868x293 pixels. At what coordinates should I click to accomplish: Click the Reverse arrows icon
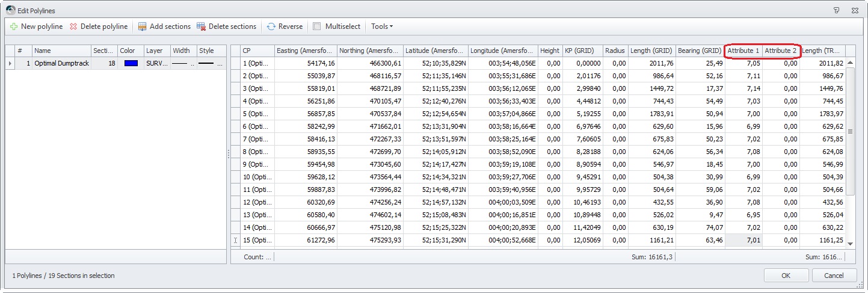pos(271,26)
